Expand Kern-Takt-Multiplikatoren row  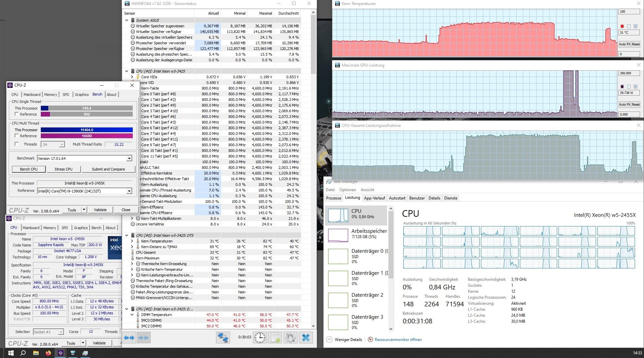point(132,218)
